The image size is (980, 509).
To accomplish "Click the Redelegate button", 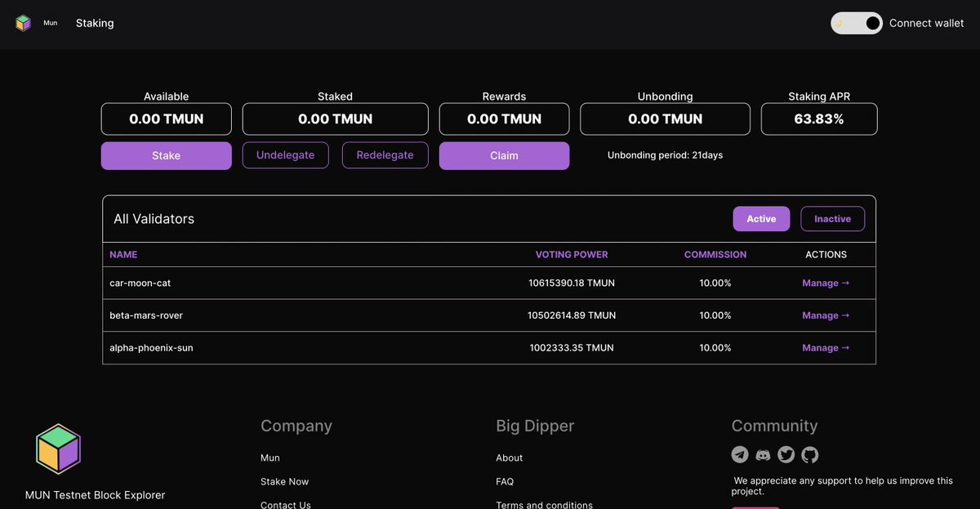I will click(x=385, y=155).
